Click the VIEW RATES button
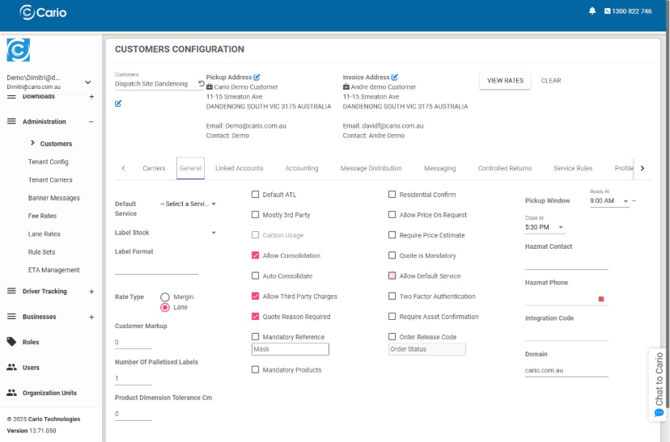 pyautogui.click(x=505, y=81)
